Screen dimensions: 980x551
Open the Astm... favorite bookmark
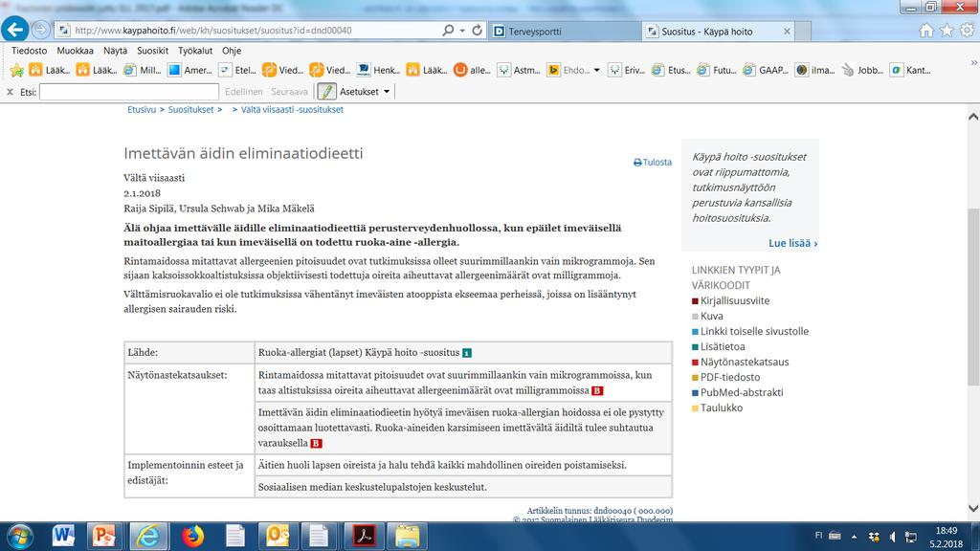click(x=519, y=70)
